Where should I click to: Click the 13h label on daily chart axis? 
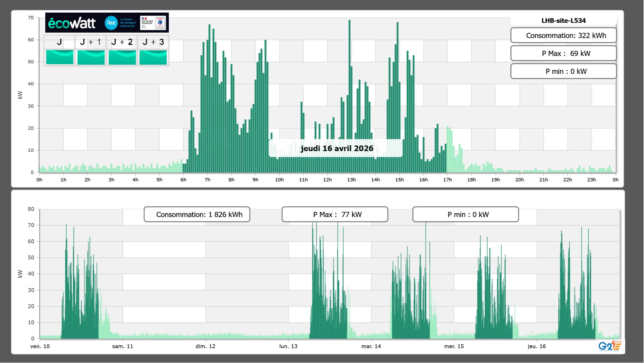tap(351, 180)
